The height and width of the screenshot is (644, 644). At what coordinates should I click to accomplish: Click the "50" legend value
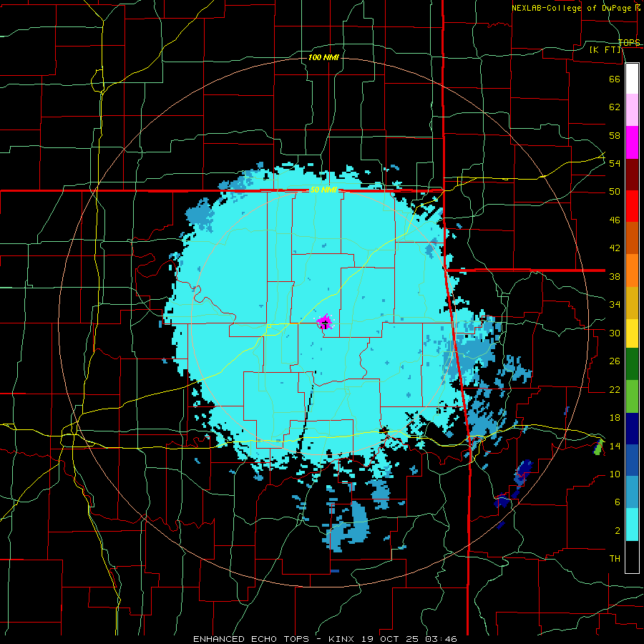point(615,191)
